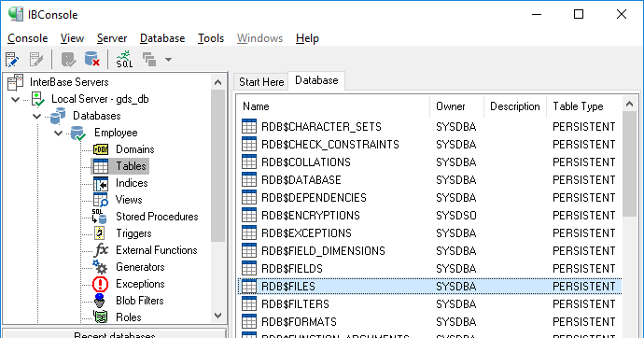Click the Databases folder icon
The width and height of the screenshot is (644, 338).
(x=58, y=116)
